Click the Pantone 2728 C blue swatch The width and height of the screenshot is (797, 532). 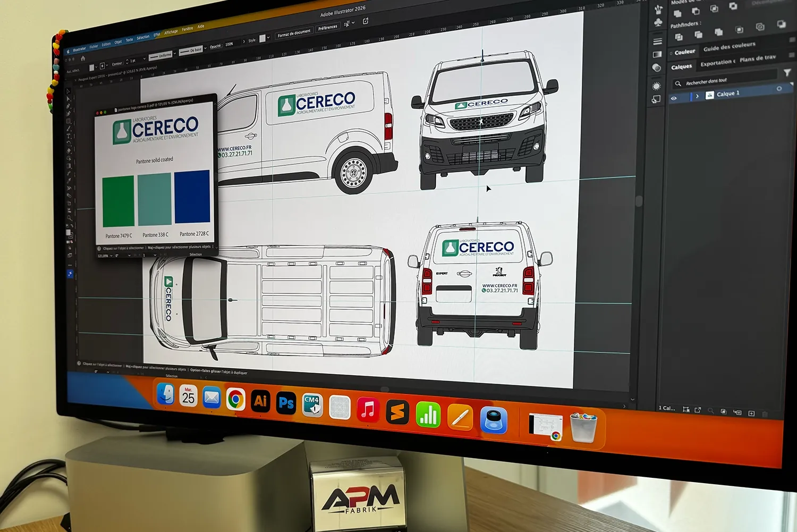[x=192, y=197]
